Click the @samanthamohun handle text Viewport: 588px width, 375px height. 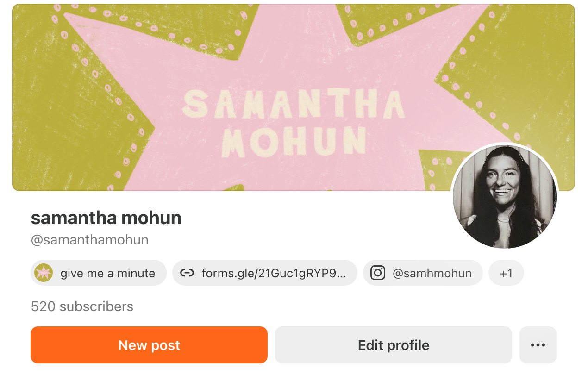tap(90, 240)
